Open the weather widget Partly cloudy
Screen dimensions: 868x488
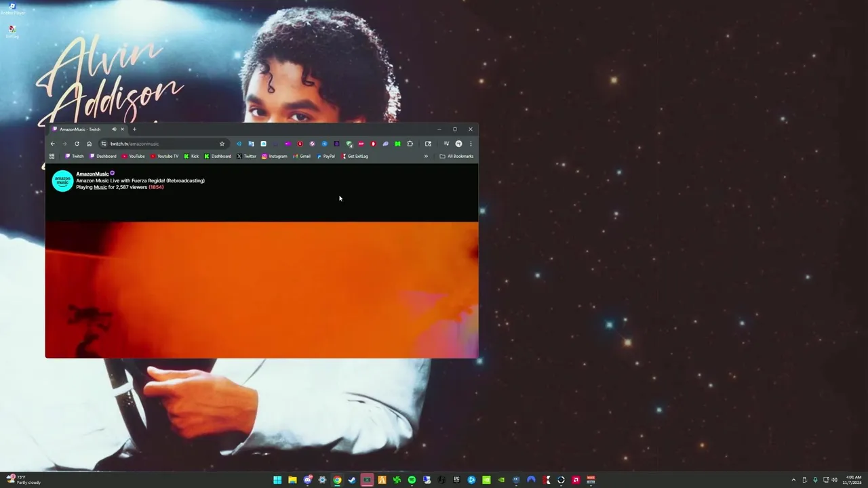[23, 480]
